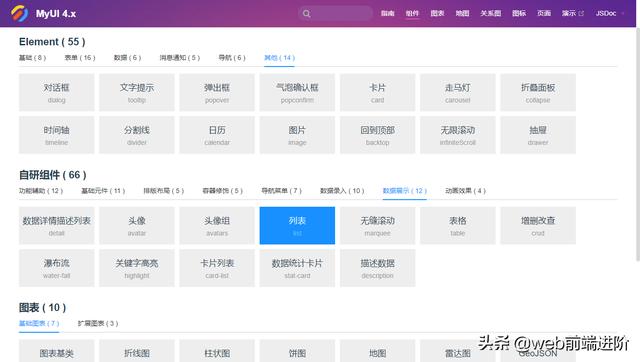Open the 抽屉 drawer card
This screenshot has width=640, height=362.
pyautogui.click(x=538, y=135)
